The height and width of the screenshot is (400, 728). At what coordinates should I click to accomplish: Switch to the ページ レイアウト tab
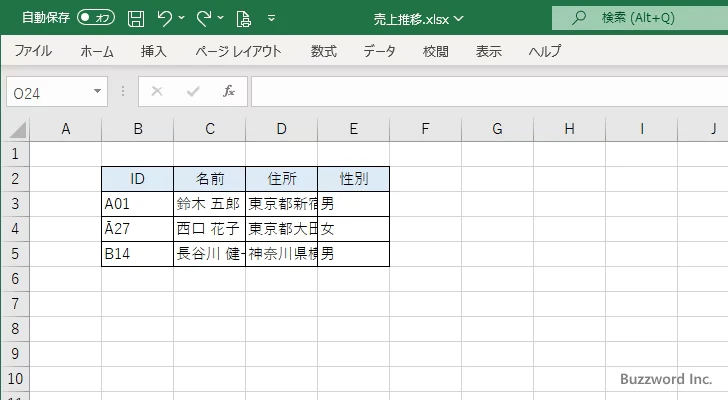(x=238, y=51)
